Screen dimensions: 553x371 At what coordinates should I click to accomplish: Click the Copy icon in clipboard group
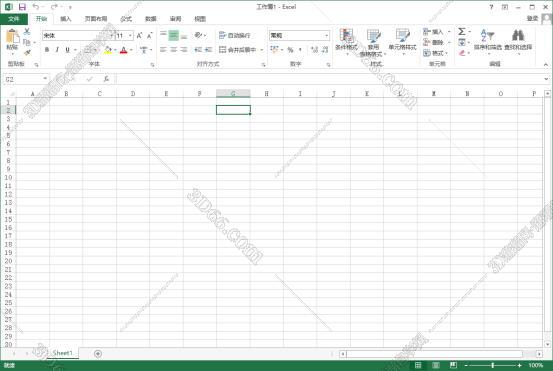27,42
